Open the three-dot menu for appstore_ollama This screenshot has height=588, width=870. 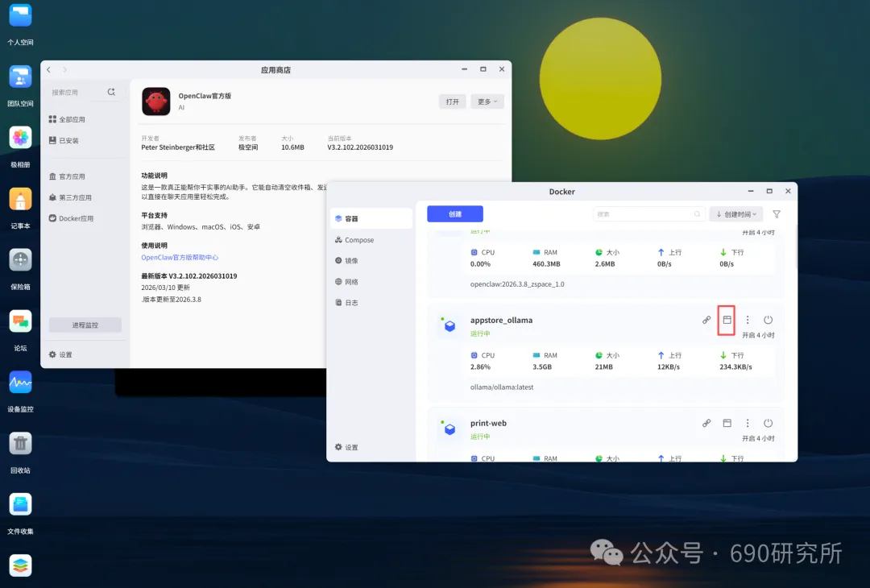(x=748, y=320)
